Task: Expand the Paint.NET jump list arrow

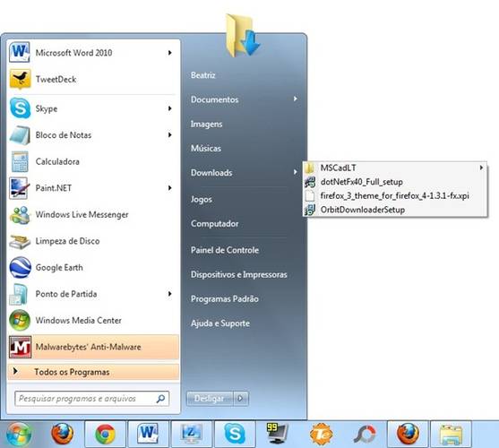Action: [170, 188]
